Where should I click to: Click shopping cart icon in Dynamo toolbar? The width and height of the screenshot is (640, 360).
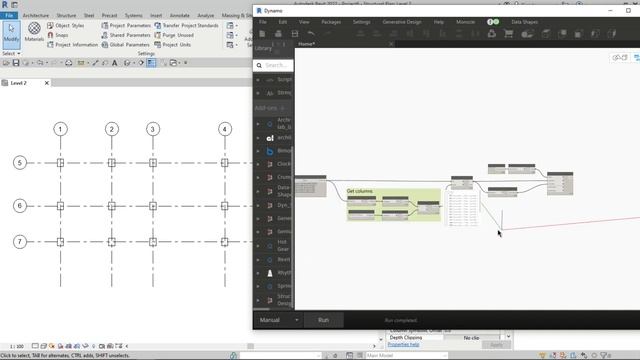click(509, 34)
